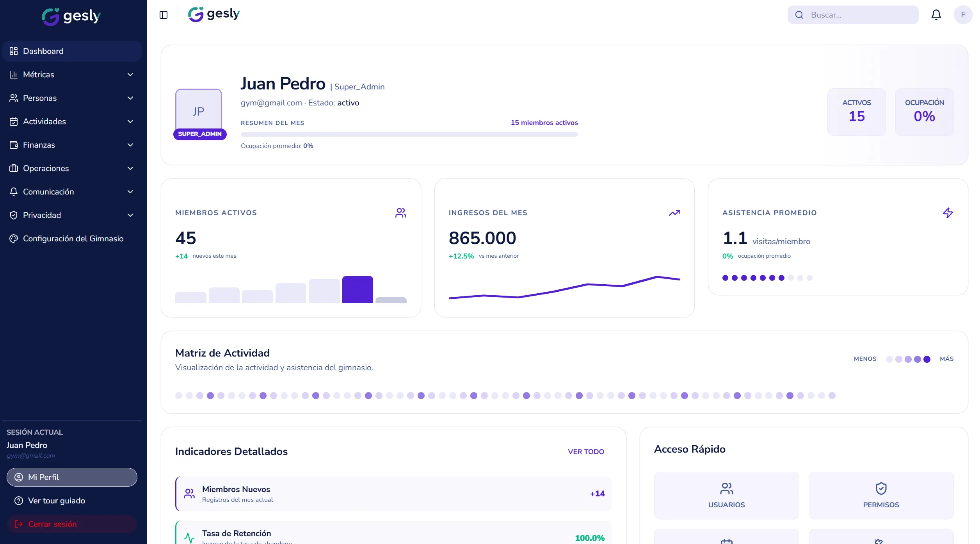980x544 pixels.
Task: Open Configuración del Gimnasio
Action: click(72, 239)
